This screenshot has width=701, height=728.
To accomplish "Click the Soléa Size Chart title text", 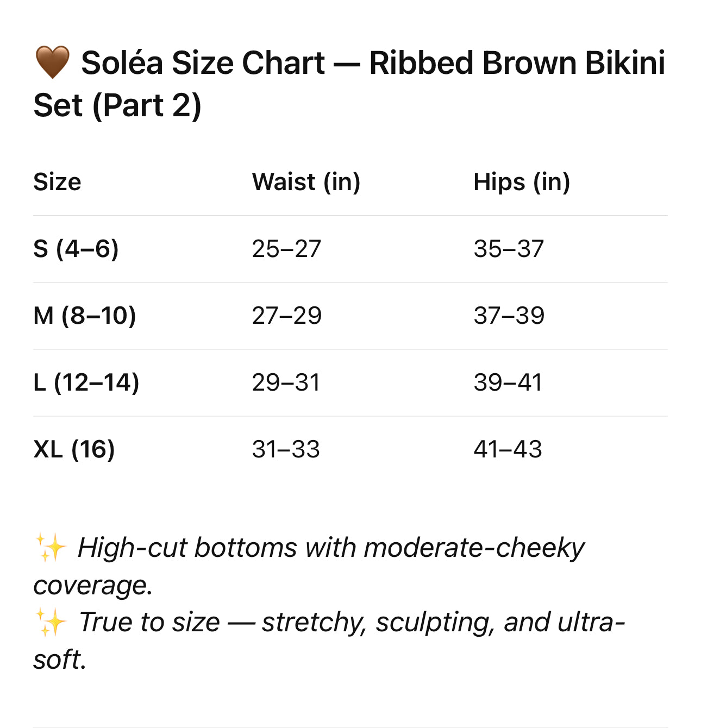I will coord(349,84).
